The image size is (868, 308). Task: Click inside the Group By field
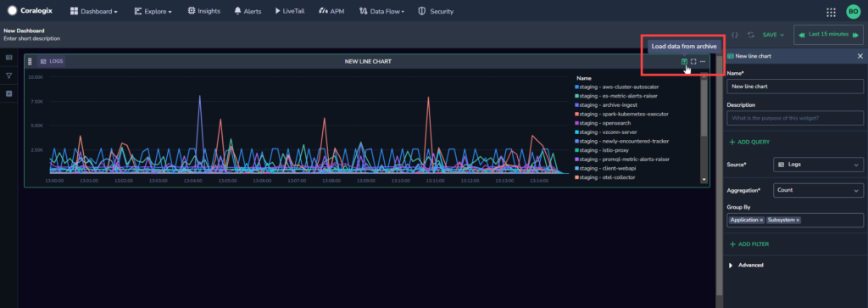point(795,220)
